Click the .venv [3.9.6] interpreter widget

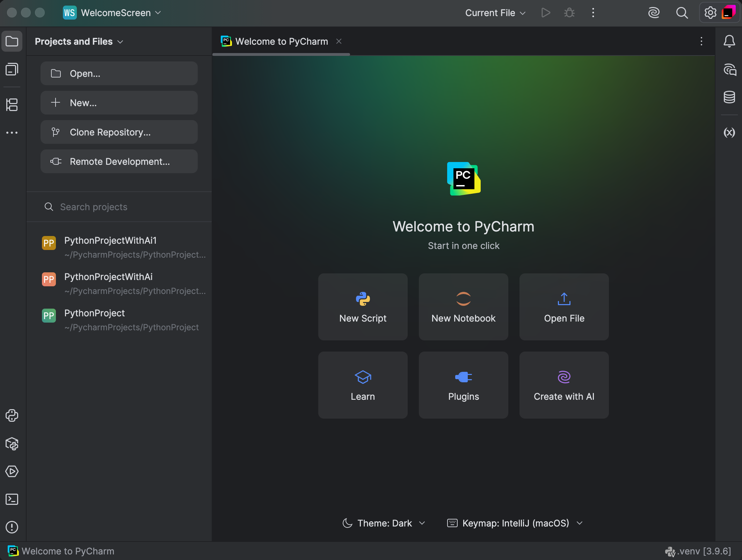tap(698, 551)
